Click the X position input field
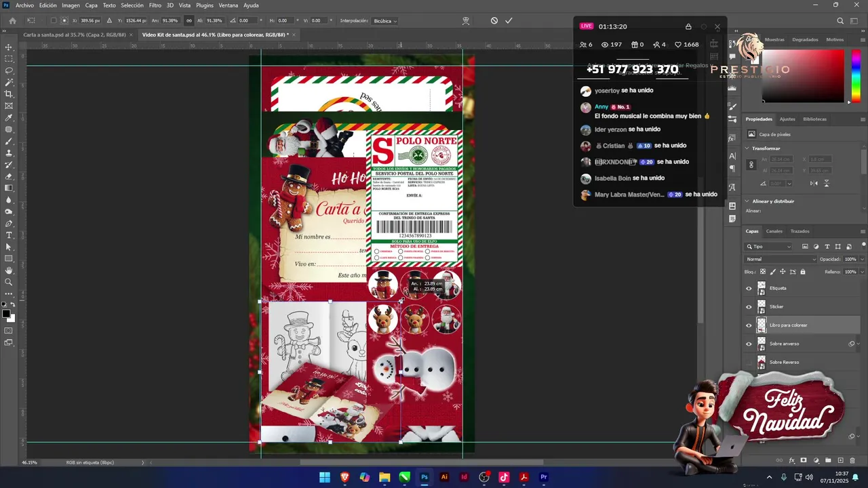 point(90,21)
